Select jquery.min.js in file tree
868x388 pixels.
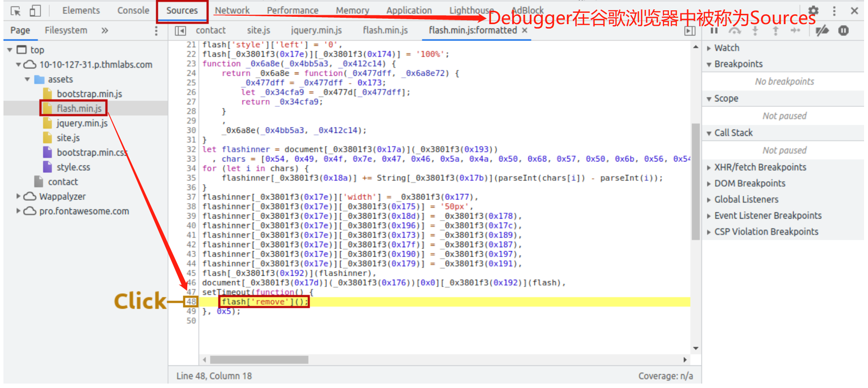(82, 123)
